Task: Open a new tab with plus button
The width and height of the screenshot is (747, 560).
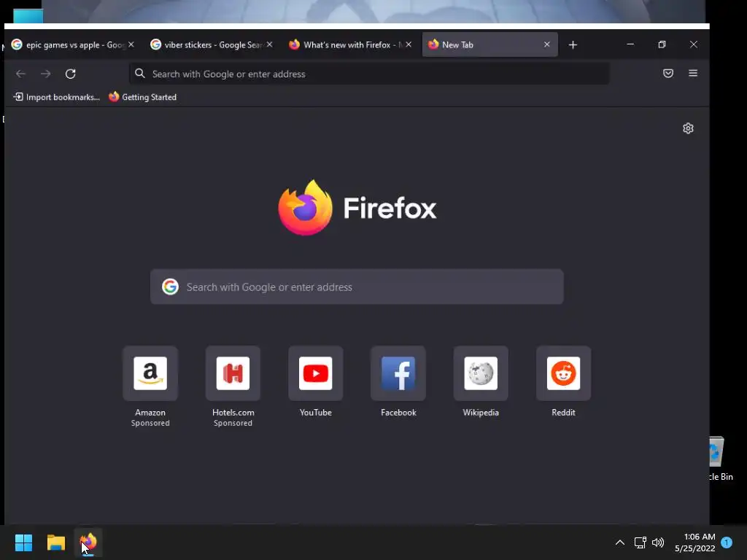Action: point(573,44)
